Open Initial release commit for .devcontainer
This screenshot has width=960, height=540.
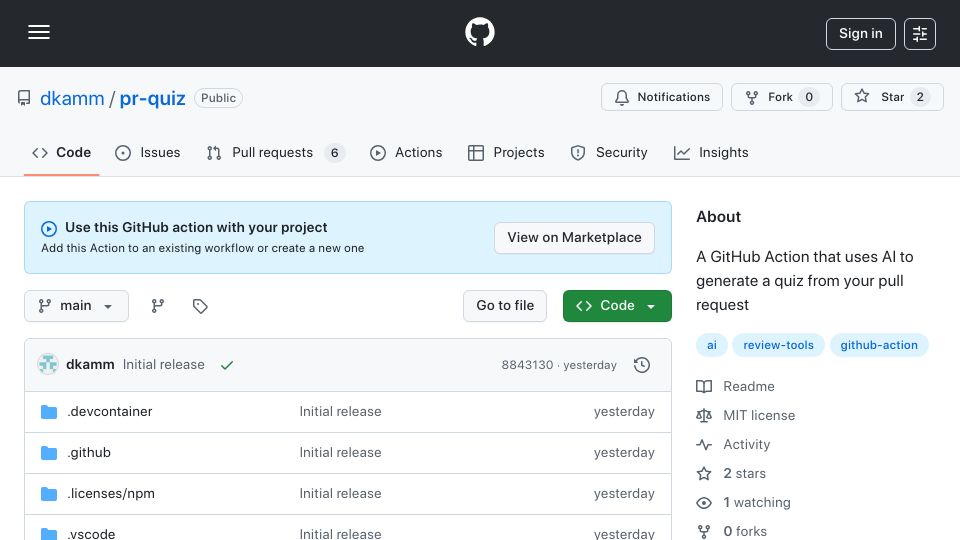pos(340,411)
